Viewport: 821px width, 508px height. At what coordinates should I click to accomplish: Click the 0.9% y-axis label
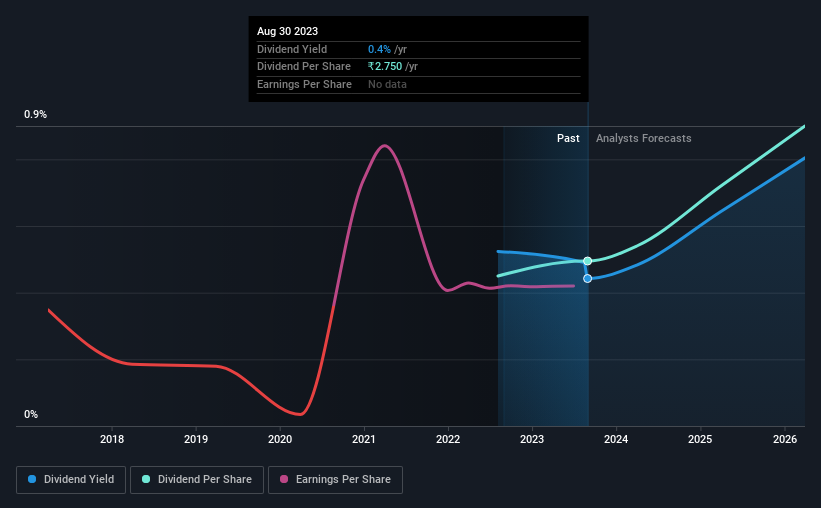[x=36, y=114]
